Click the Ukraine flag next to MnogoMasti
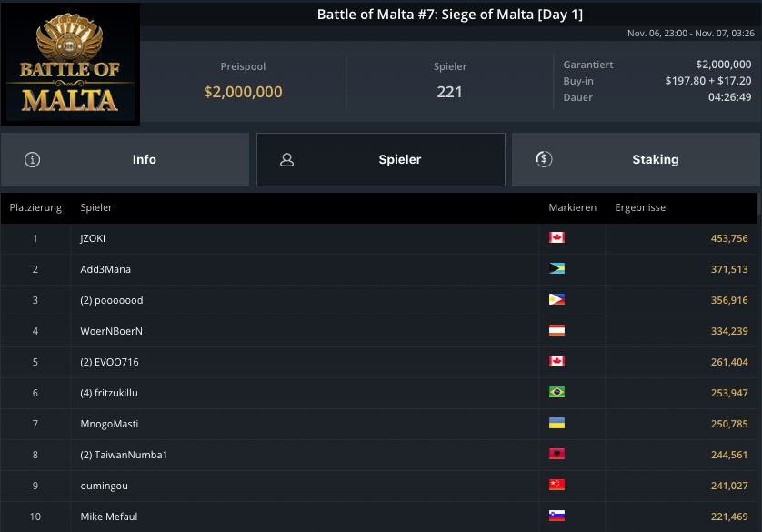The image size is (762, 532). click(x=557, y=424)
